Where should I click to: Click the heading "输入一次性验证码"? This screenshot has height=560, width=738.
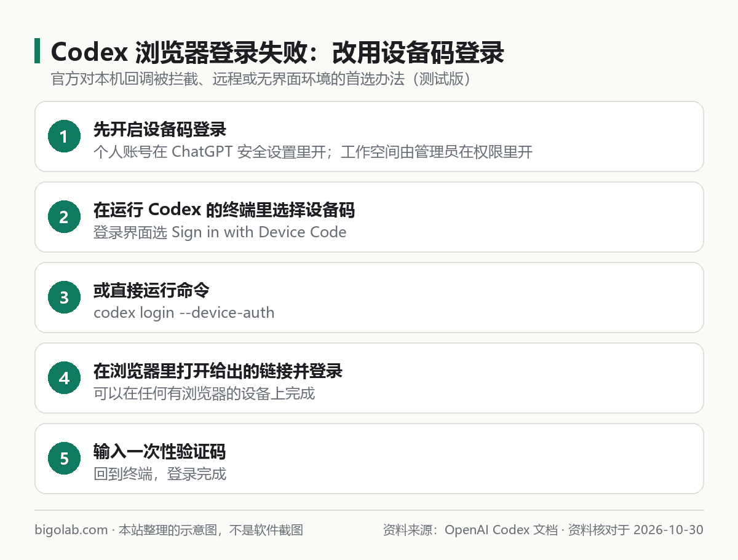point(160,452)
